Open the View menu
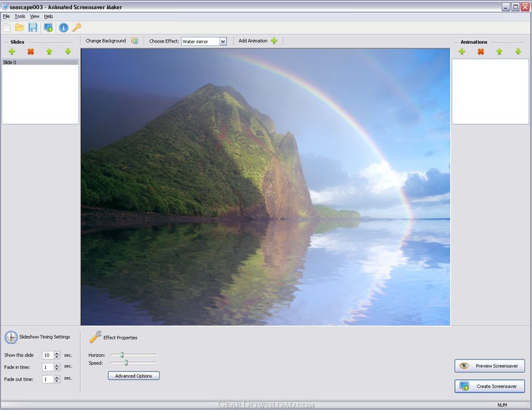Image resolution: width=532 pixels, height=410 pixels. coord(35,16)
